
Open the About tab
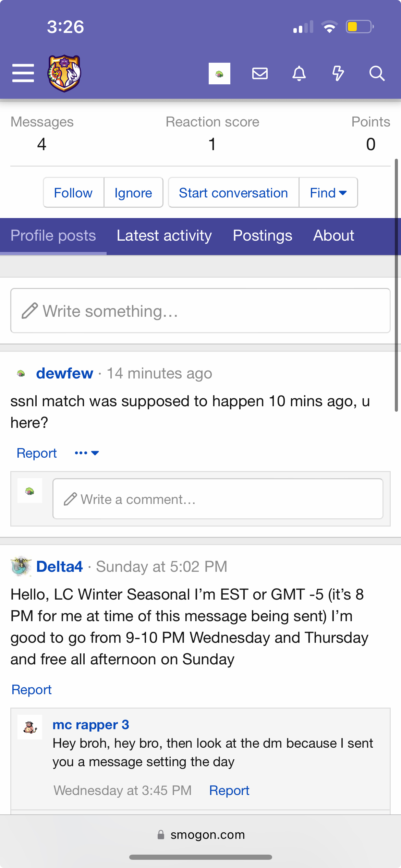click(333, 236)
